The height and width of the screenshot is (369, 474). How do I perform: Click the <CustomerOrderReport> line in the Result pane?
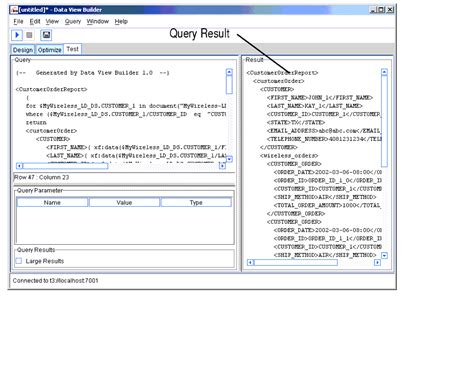(282, 73)
